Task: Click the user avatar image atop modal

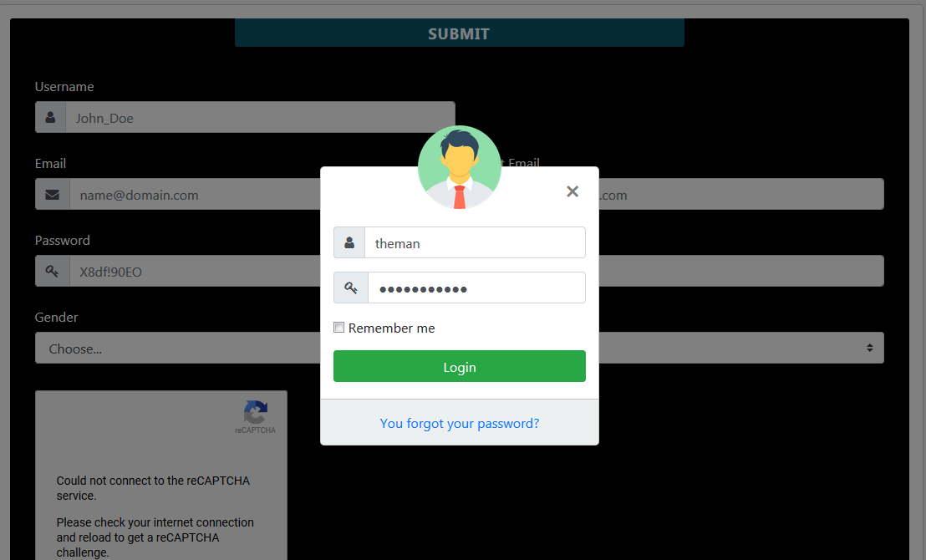Action: 460,167
